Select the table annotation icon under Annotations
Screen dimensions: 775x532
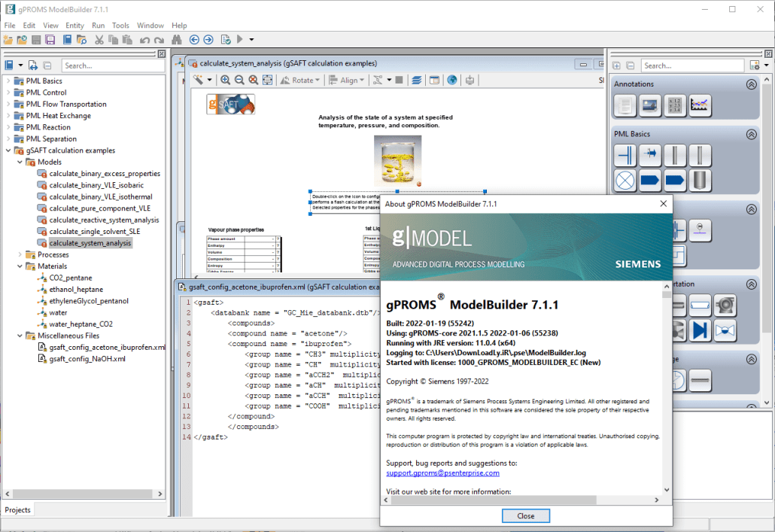(x=674, y=105)
